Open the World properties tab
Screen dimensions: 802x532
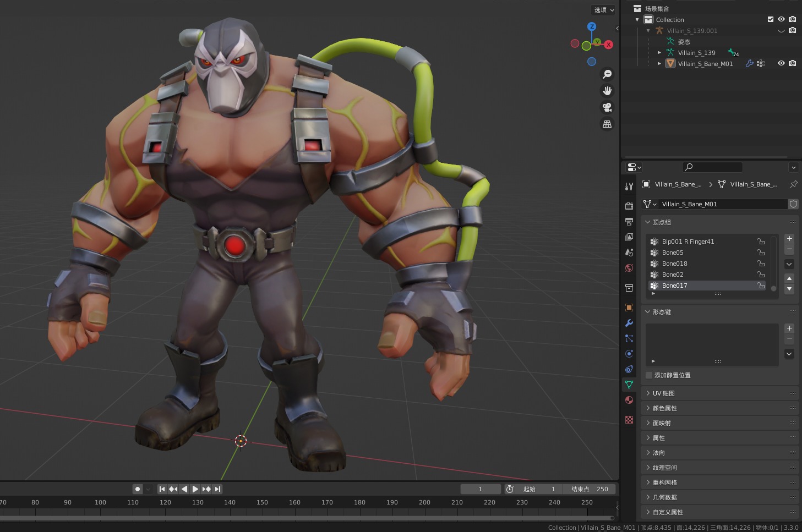pyautogui.click(x=629, y=267)
